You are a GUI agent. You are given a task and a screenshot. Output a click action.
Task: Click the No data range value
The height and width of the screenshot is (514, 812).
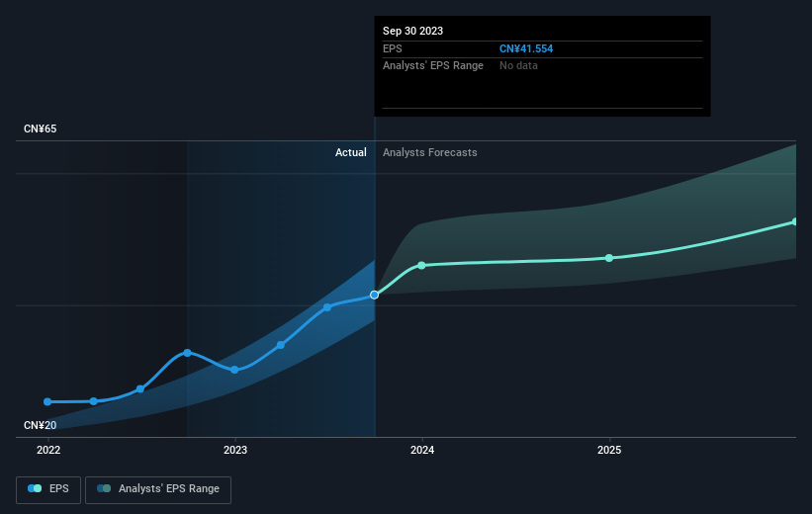tap(518, 66)
